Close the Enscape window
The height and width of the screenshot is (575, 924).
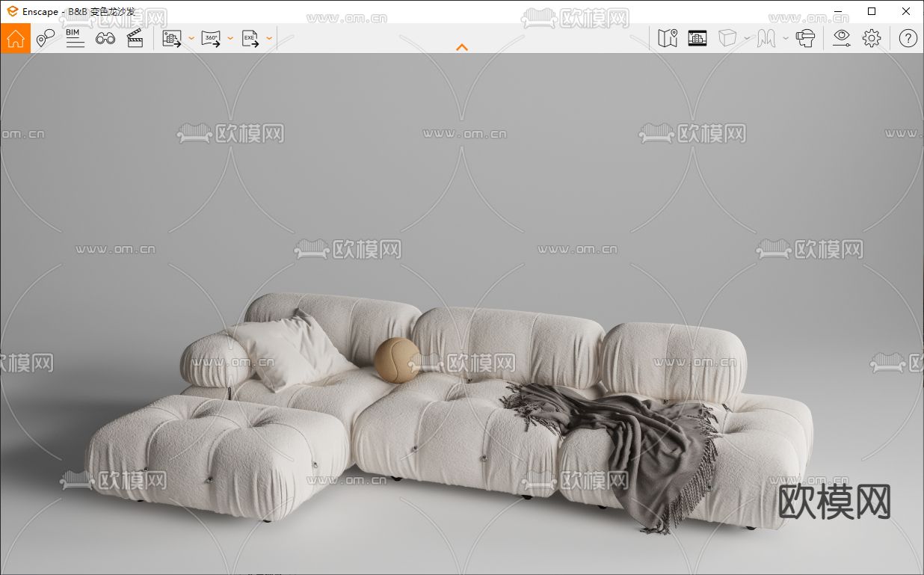(x=906, y=11)
